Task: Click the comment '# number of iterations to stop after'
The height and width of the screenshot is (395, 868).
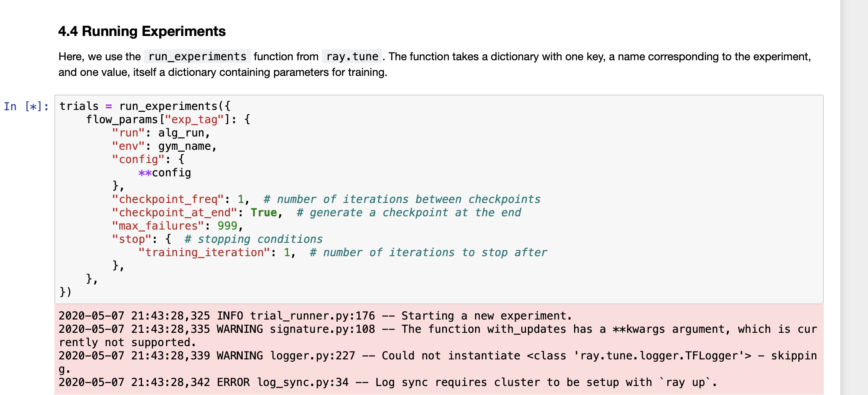Action: [x=429, y=253]
